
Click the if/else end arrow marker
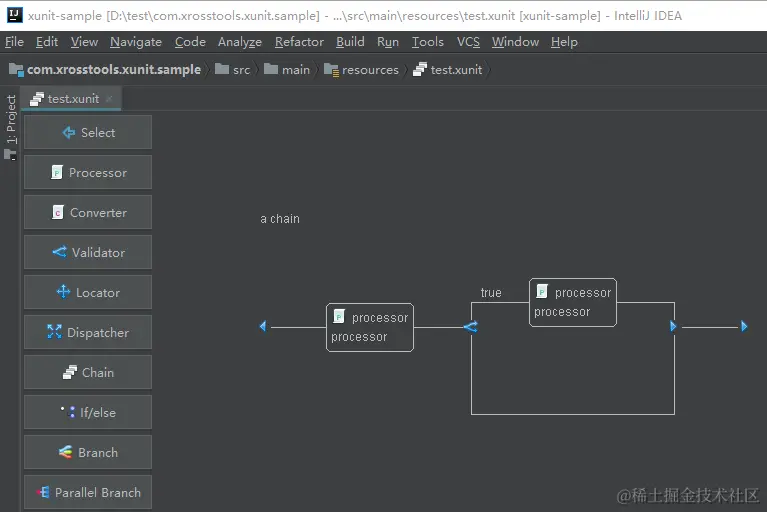tap(673, 326)
